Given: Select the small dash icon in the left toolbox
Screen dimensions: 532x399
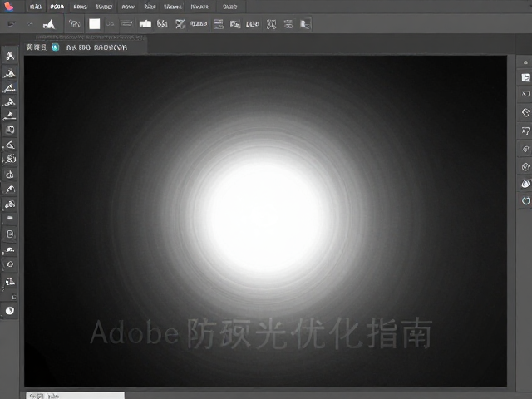Looking at the screenshot, I should point(10,218).
